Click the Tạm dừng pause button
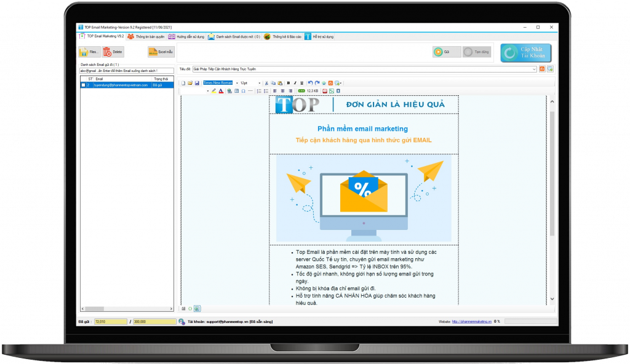The image size is (630, 364). (477, 52)
